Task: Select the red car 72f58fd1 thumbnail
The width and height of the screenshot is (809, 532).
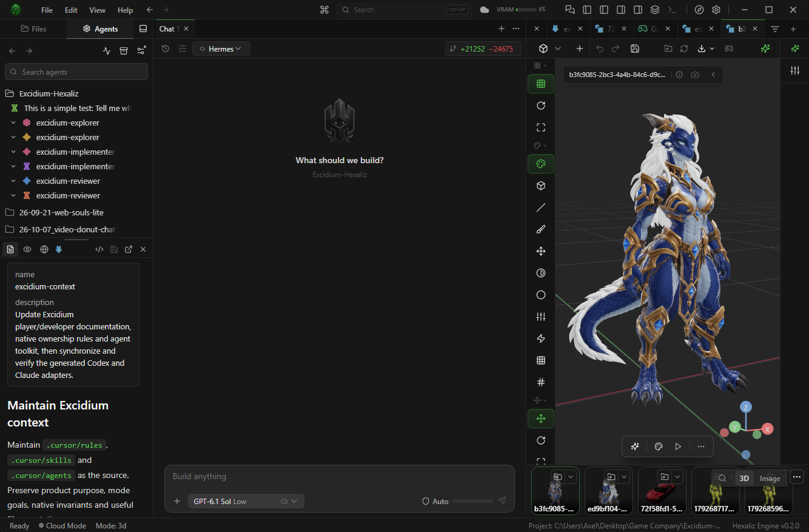Action: tap(663, 490)
